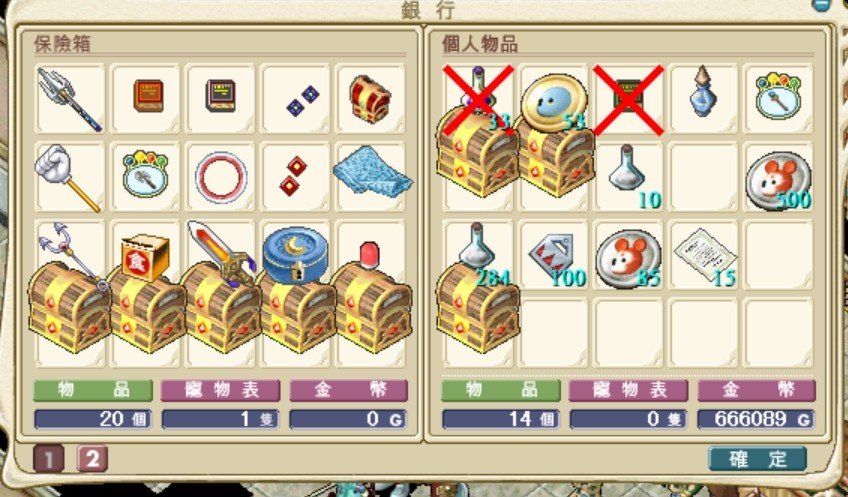Select the blue slime coin stack of 53

coord(554,104)
